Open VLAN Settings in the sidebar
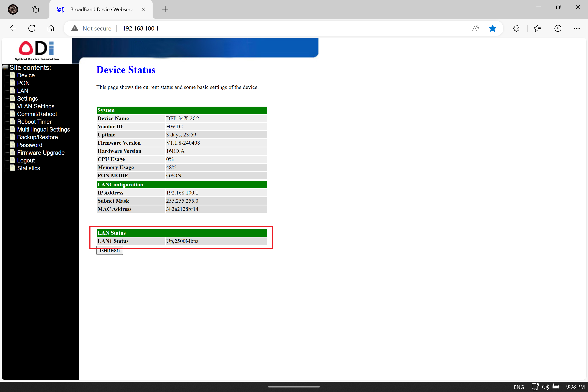 point(35,106)
